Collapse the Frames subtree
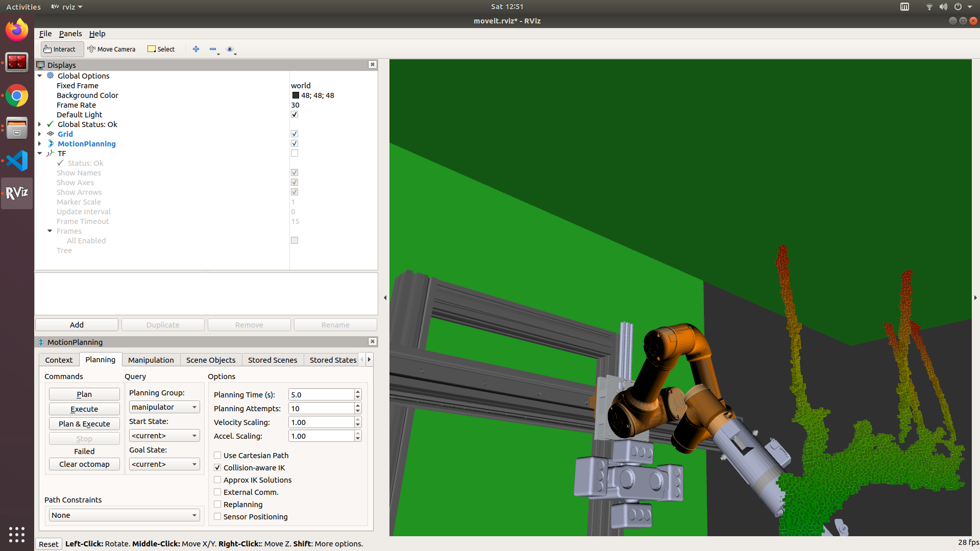This screenshot has width=980, height=551. click(x=50, y=231)
